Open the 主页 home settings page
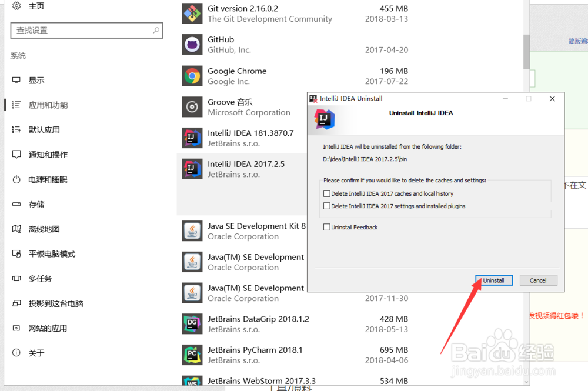The height and width of the screenshot is (391, 588). [36, 6]
